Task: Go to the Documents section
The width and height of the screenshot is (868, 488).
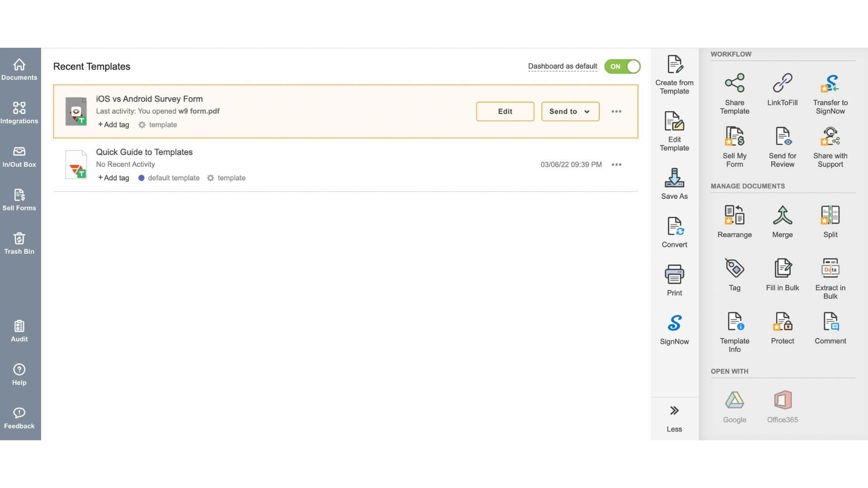Action: (x=19, y=69)
